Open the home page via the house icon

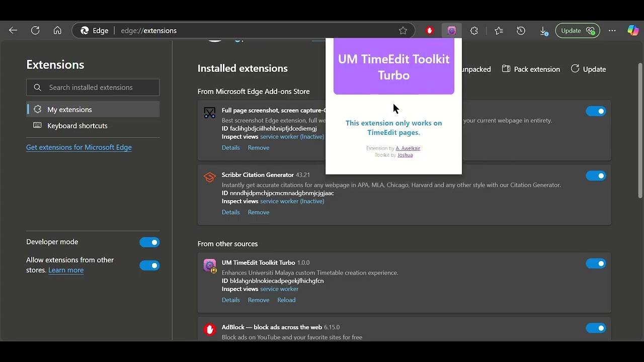(57, 31)
